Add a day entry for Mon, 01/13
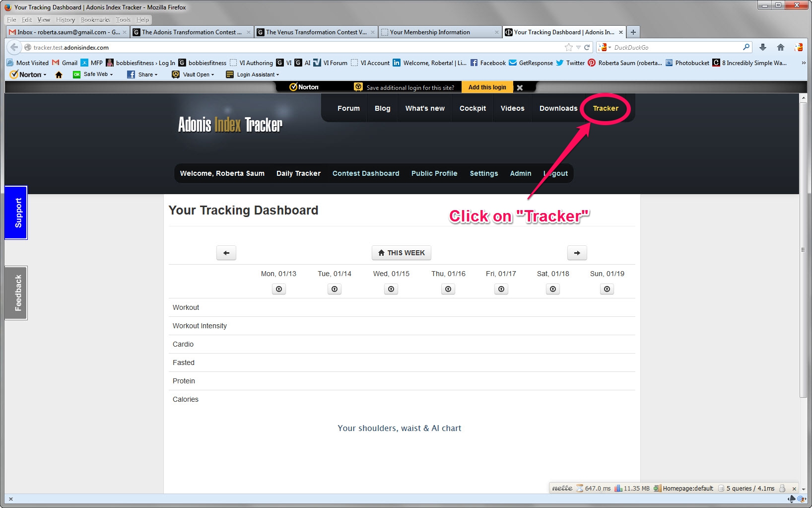Image resolution: width=812 pixels, height=508 pixels. click(x=279, y=289)
